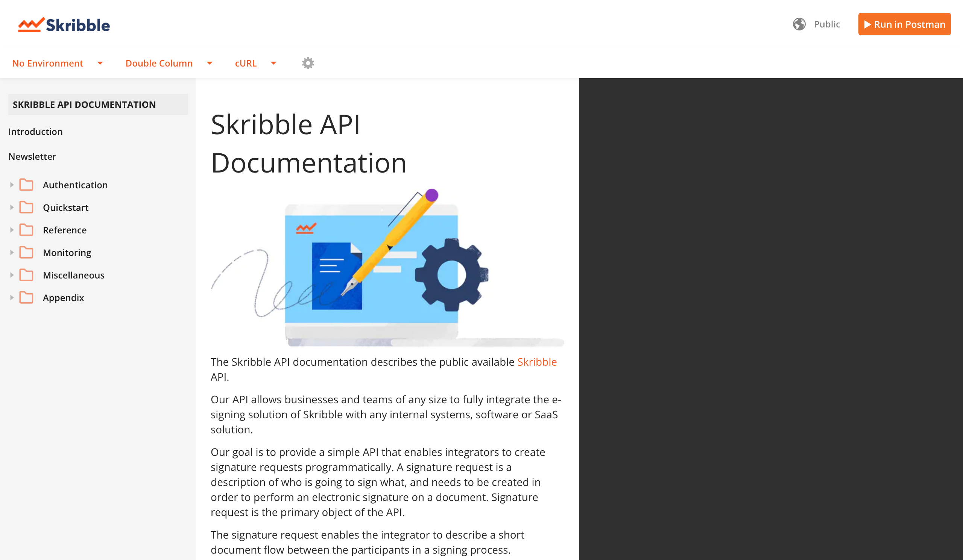Open the Double Column layout dropdown
The image size is (963, 560).
coord(169,63)
